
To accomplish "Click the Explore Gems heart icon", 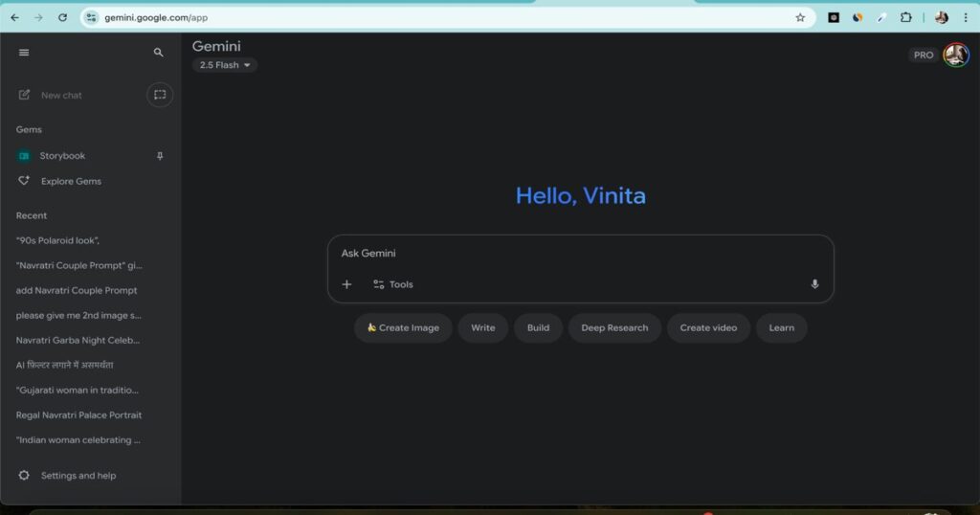I will (x=24, y=181).
